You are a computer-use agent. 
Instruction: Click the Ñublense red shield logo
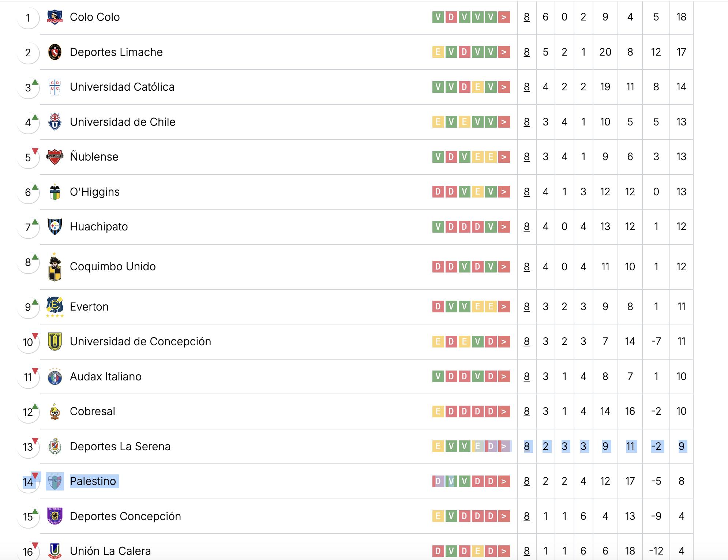(x=55, y=157)
